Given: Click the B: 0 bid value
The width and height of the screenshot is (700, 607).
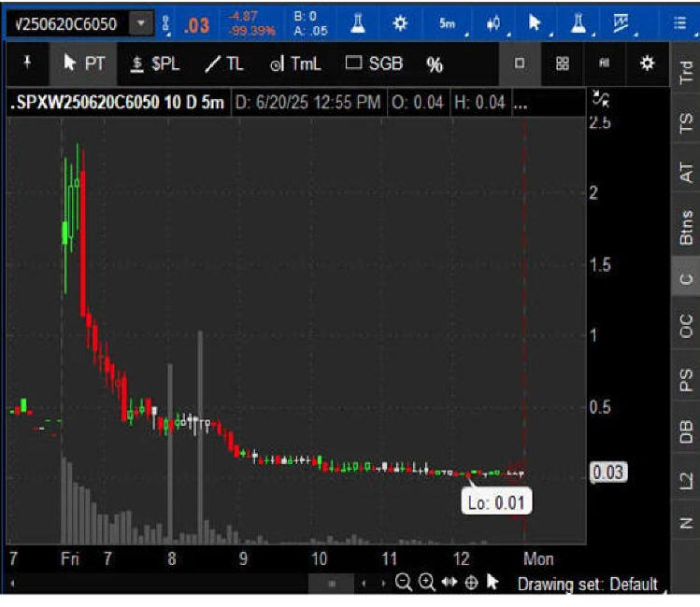Looking at the screenshot, I should (306, 17).
